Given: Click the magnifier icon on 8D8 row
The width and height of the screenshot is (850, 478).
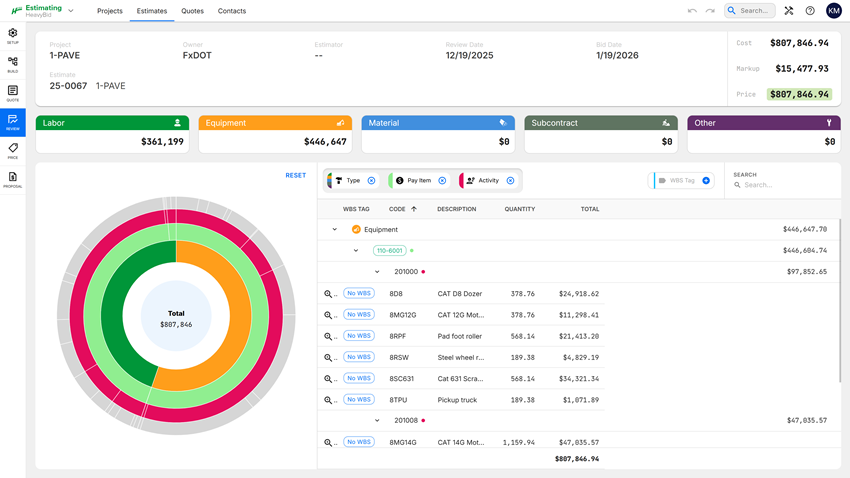Looking at the screenshot, I should coord(328,294).
